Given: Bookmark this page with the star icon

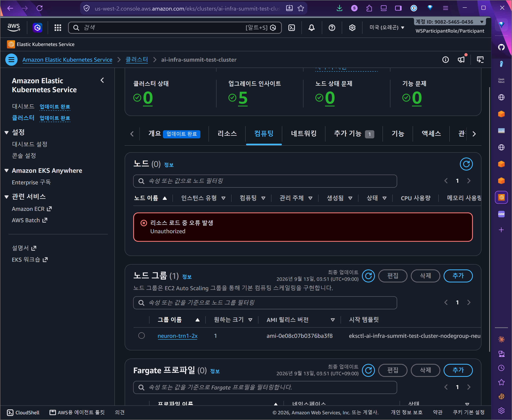Looking at the screenshot, I should (x=301, y=8).
